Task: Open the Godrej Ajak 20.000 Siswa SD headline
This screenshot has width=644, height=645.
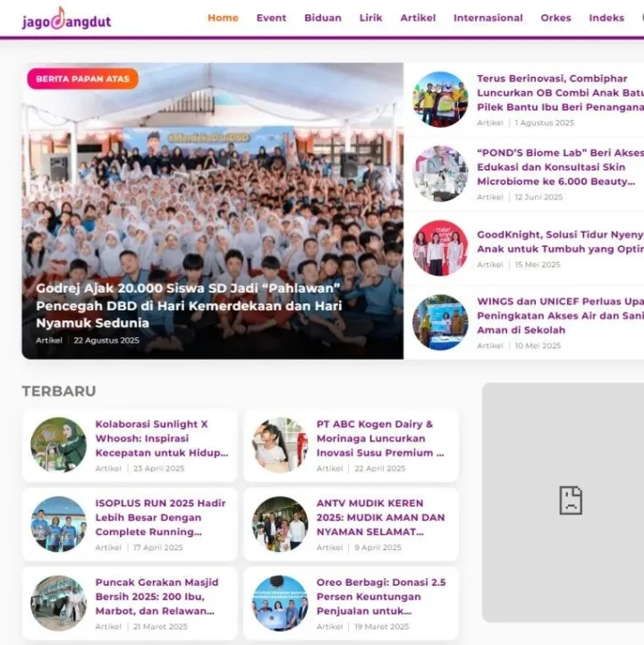Action: 189,306
